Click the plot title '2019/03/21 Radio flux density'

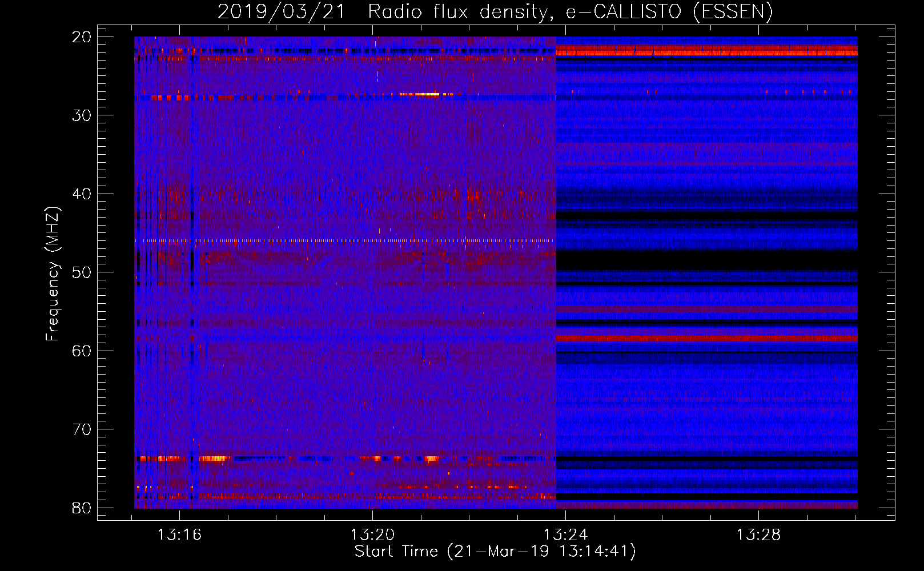pos(385,12)
